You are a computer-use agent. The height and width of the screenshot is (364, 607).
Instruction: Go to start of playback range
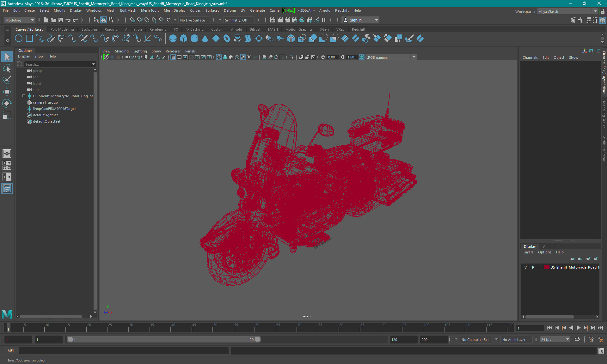click(x=549, y=328)
